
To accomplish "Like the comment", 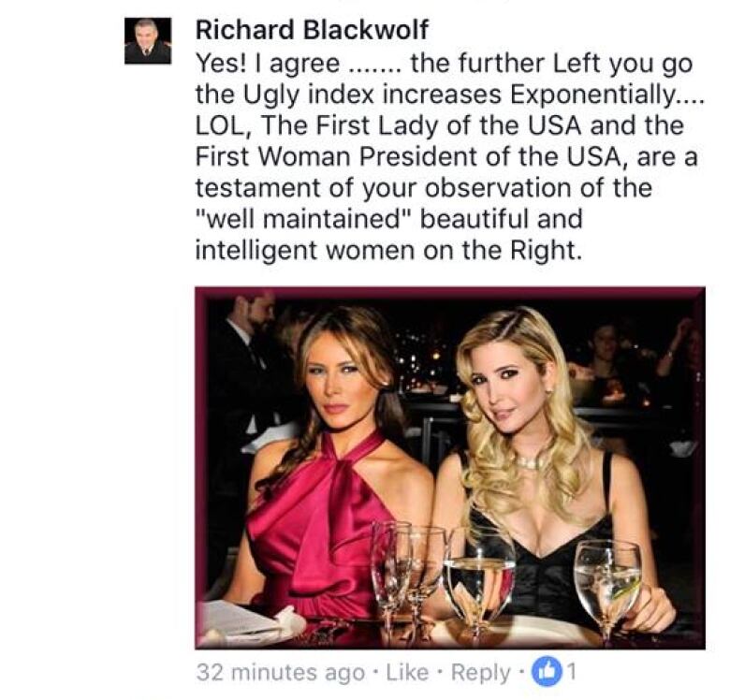I will pyautogui.click(x=407, y=672).
